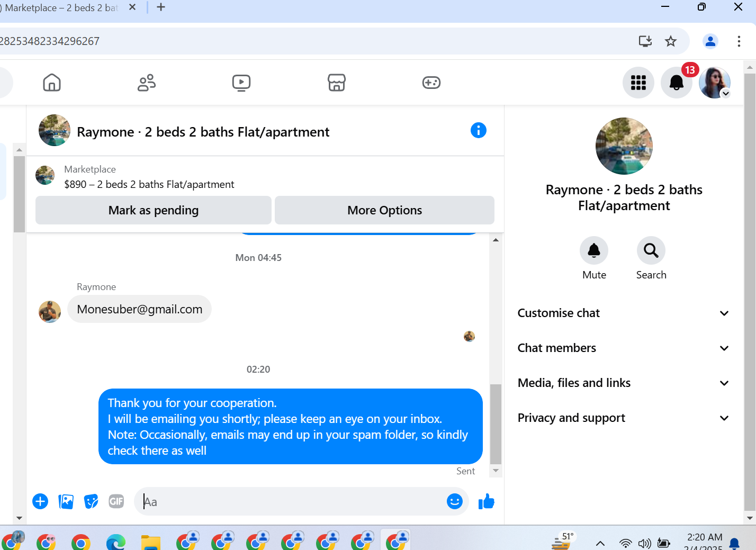Select the Marketplace – 2 beds tab
Viewport: 756px width, 550px height.
(61, 8)
